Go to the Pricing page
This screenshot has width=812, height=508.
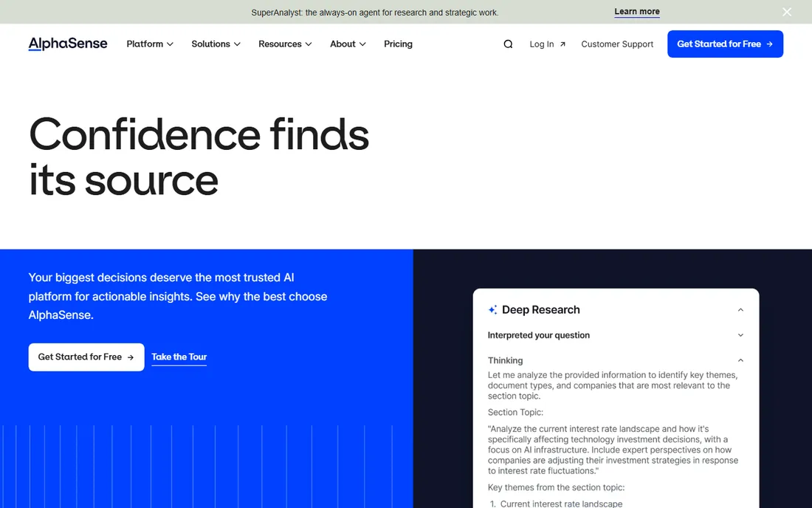tap(398, 44)
